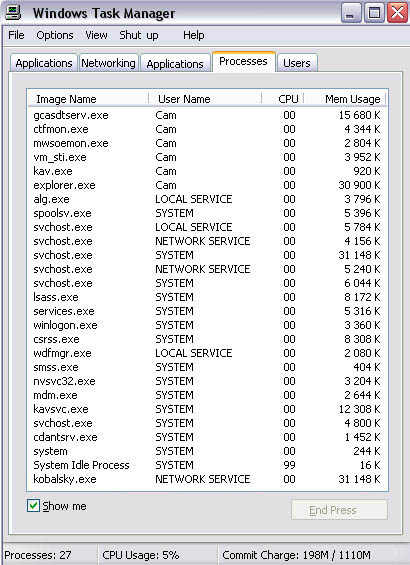This screenshot has width=410, height=565.
Task: Open the Help menu
Action: click(x=193, y=35)
